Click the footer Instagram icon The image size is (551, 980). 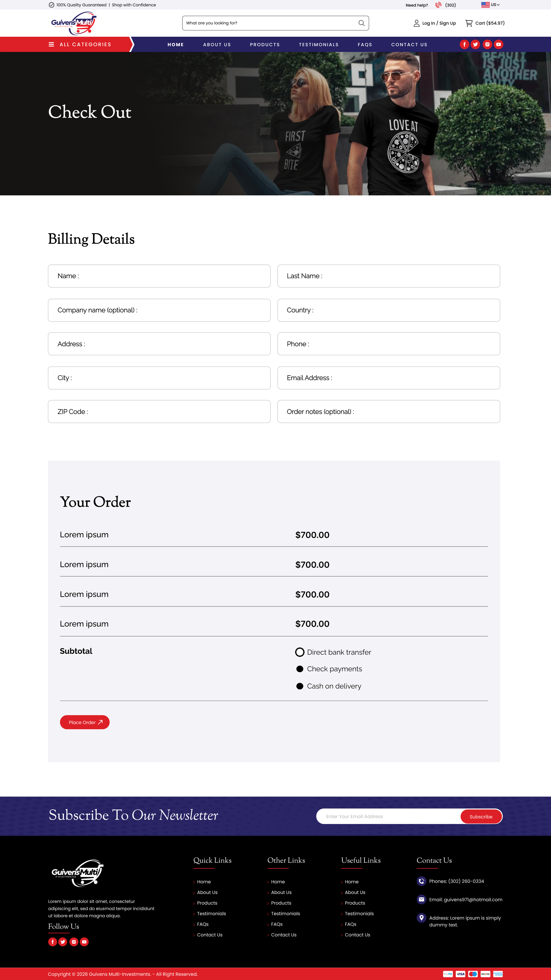point(74,942)
